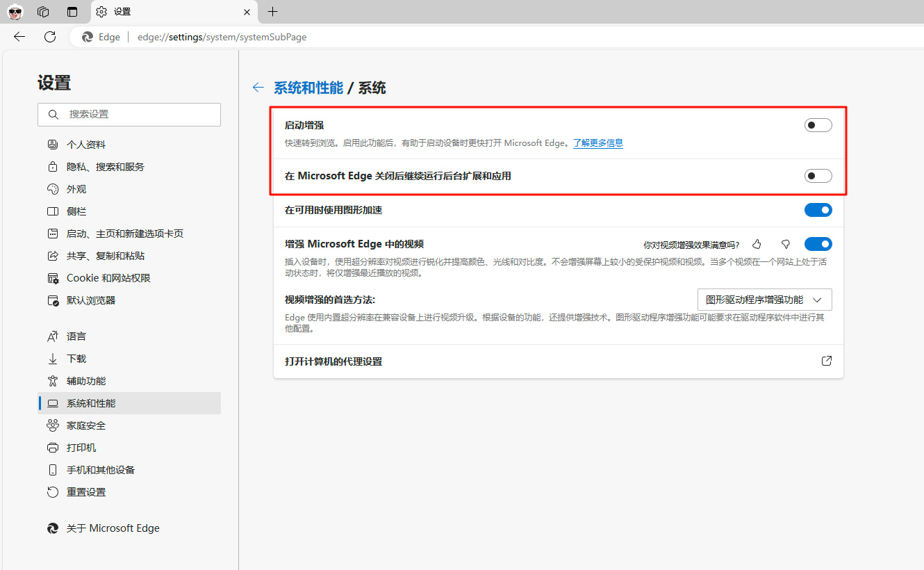This screenshot has width=924, height=570.
Task: Click the 默认浏览器 icon
Action: pyautogui.click(x=53, y=300)
